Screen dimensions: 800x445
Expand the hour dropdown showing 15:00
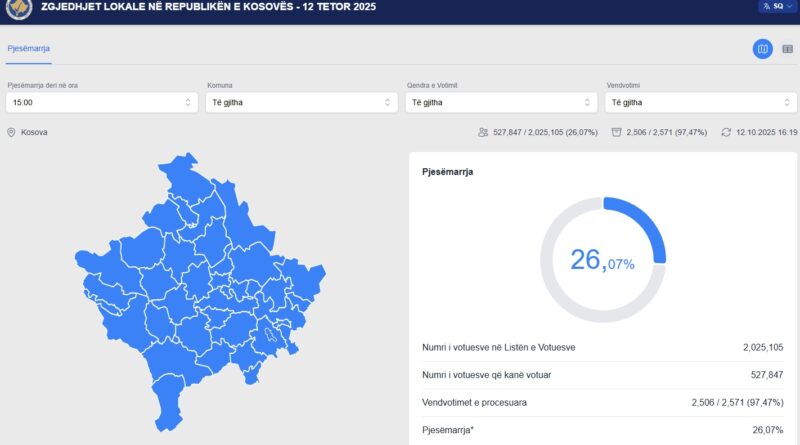[x=100, y=102]
